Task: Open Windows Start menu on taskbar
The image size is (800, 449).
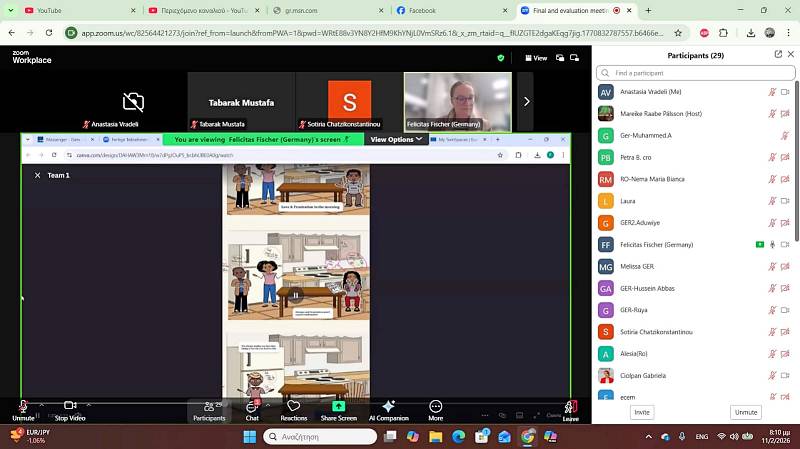Action: (x=249, y=437)
